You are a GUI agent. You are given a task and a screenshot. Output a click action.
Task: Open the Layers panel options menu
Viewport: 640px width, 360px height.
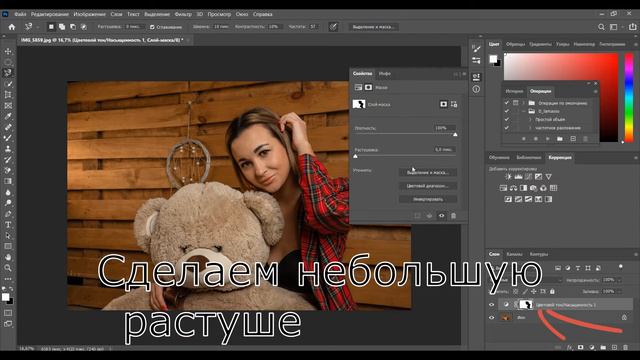636,254
